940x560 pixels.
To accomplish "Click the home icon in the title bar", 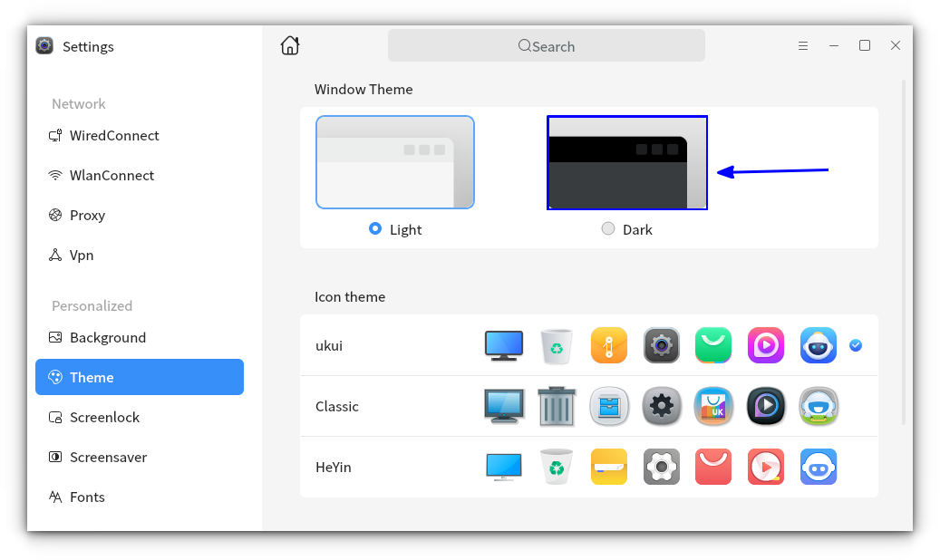I will tap(290, 44).
